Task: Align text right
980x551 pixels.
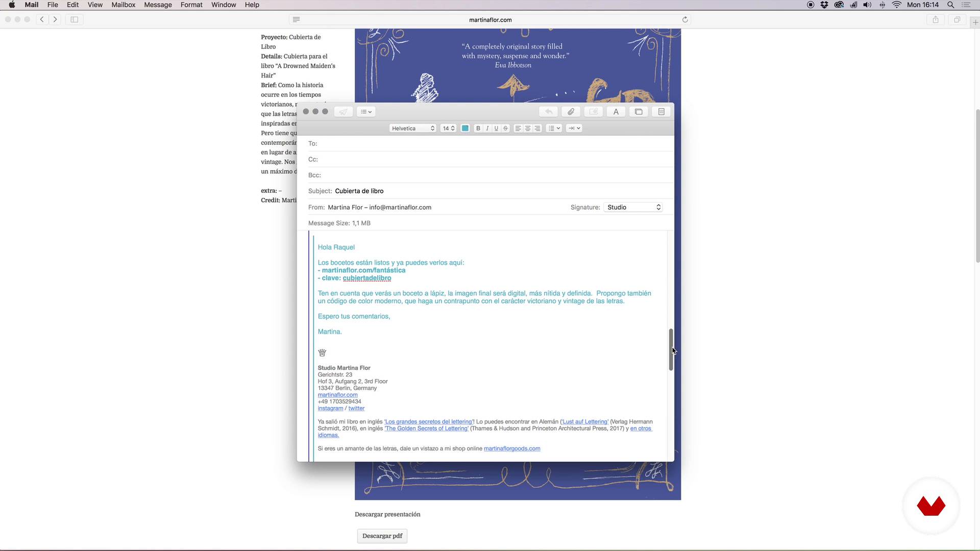Action: tap(537, 129)
